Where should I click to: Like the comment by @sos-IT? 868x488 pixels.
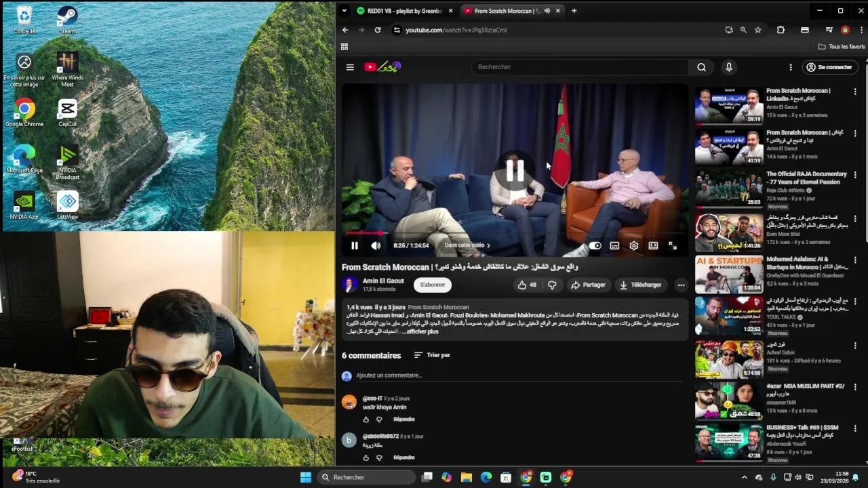coord(366,420)
